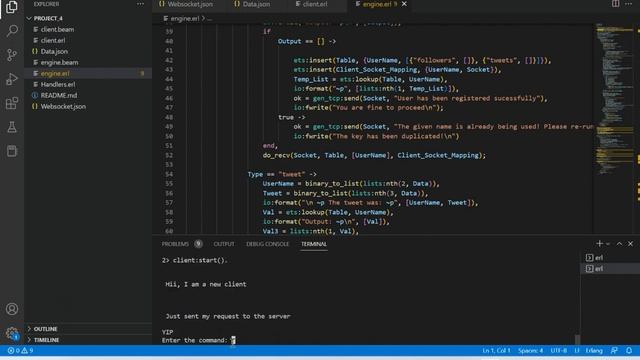Switch to the Websocket.json tab
The width and height of the screenshot is (640, 360).
(x=186, y=4)
